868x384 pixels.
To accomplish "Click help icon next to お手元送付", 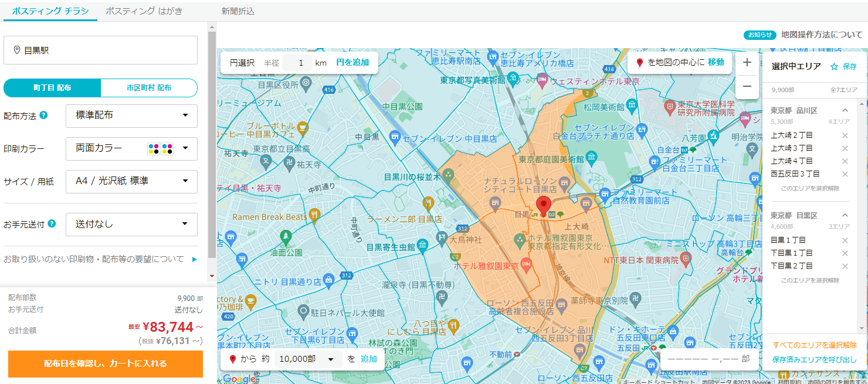I will (52, 224).
